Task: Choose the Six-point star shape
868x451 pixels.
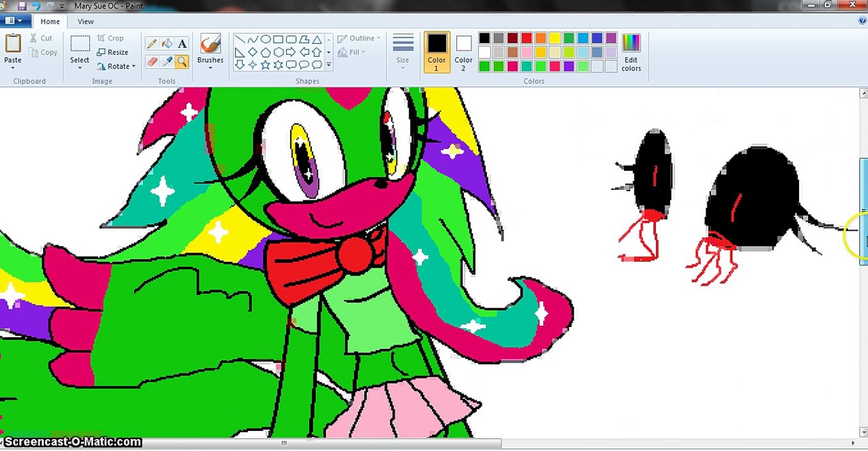Action: pyautogui.click(x=278, y=65)
